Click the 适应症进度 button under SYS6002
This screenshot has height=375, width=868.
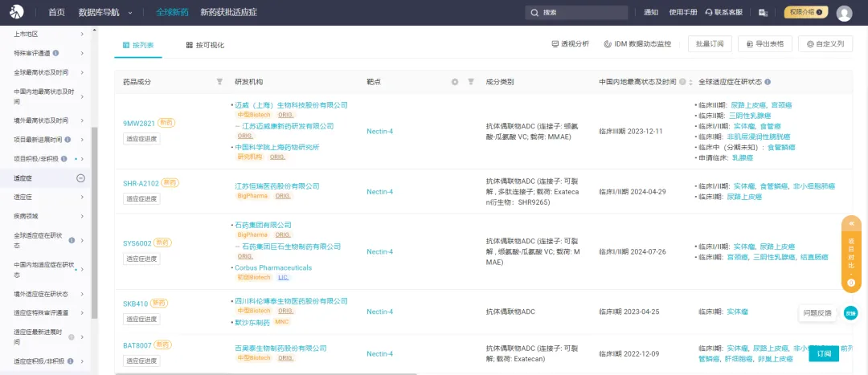click(x=141, y=258)
